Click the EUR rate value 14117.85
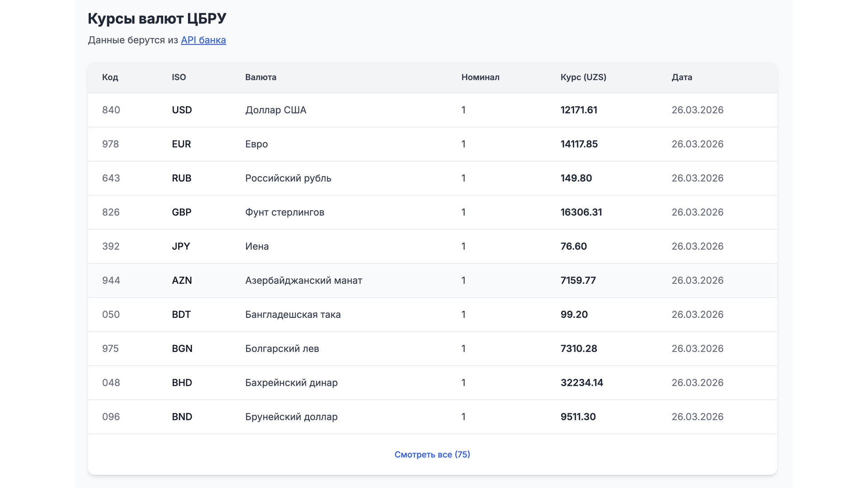The width and height of the screenshot is (868, 488). tap(579, 144)
